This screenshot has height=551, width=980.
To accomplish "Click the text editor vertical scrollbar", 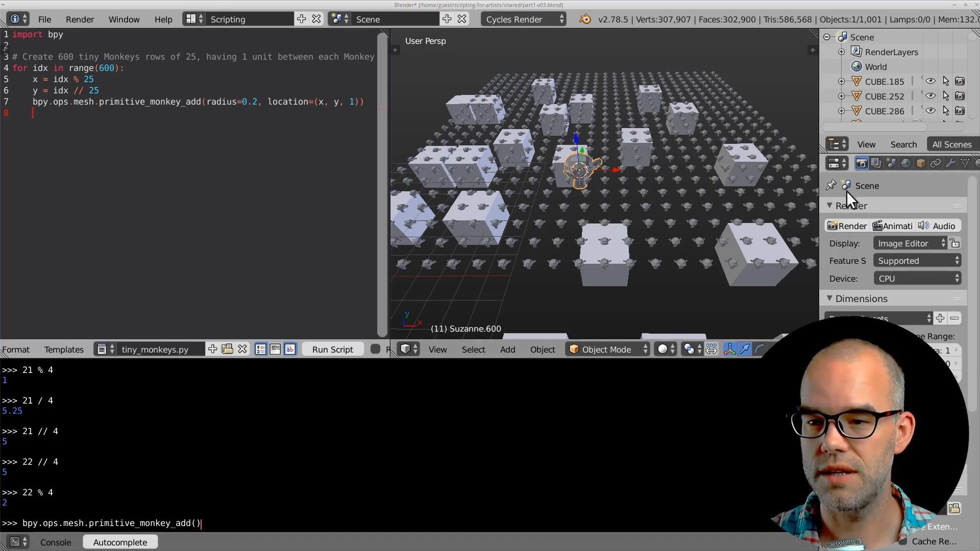I will [x=382, y=184].
